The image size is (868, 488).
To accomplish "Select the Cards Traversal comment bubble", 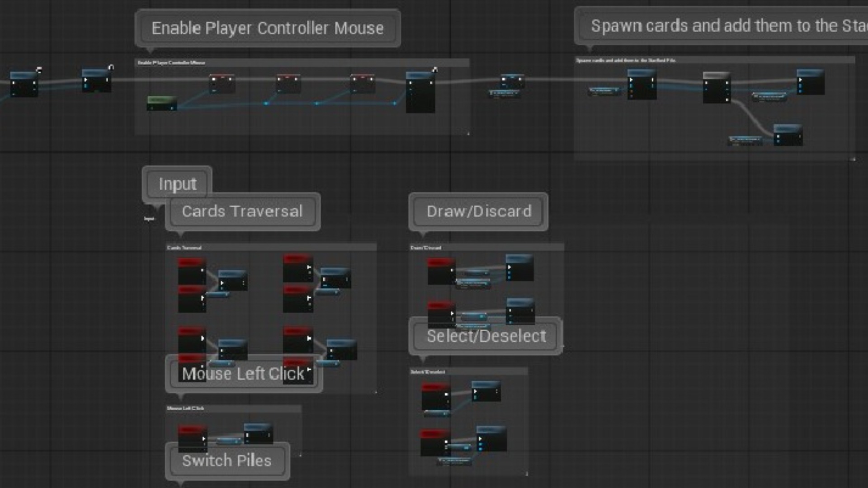I will click(x=242, y=211).
